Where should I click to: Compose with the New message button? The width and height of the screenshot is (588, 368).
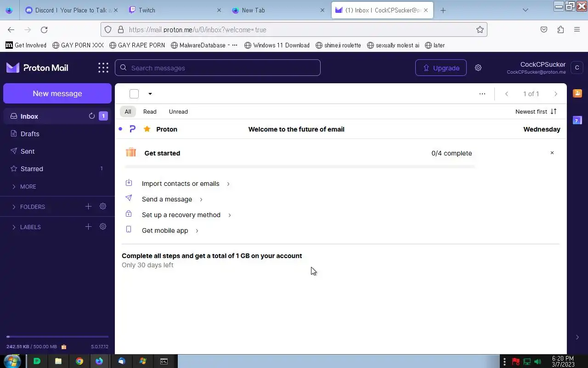tap(57, 93)
